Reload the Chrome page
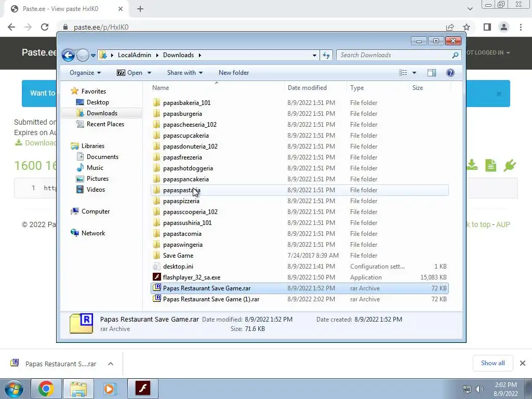This screenshot has width=532, height=399. pos(45,27)
